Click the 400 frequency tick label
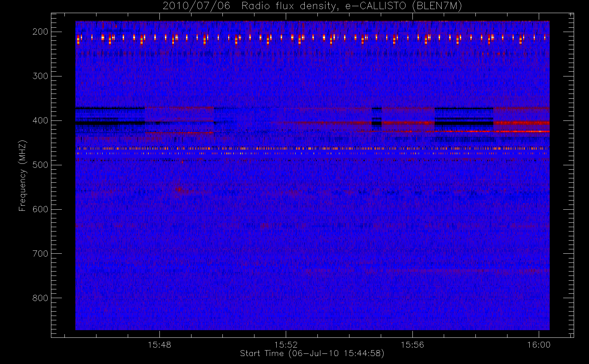Screen dimensions: 589x364 [x=40, y=120]
